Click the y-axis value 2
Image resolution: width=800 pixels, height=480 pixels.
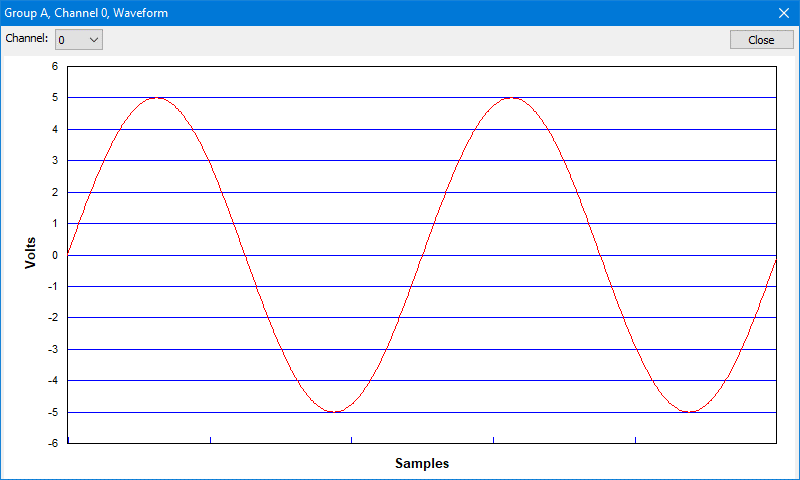pyautogui.click(x=55, y=192)
